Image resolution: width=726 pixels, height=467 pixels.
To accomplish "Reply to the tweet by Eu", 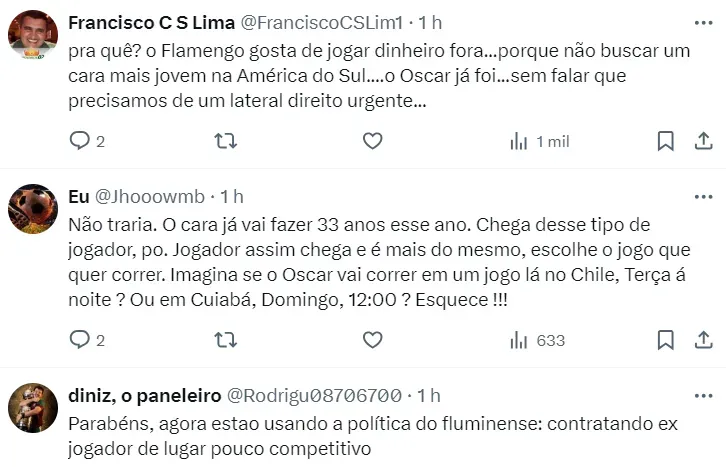I will click(x=80, y=340).
